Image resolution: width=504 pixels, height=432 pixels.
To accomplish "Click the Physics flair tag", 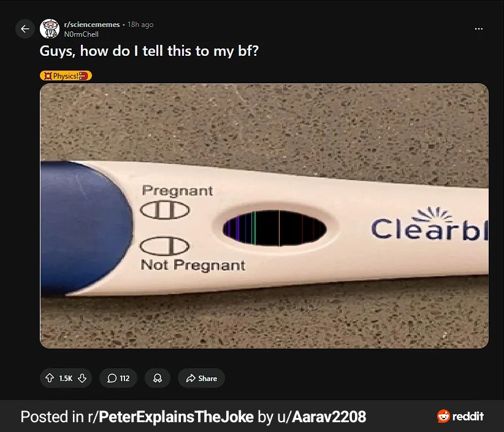I will (x=66, y=76).
